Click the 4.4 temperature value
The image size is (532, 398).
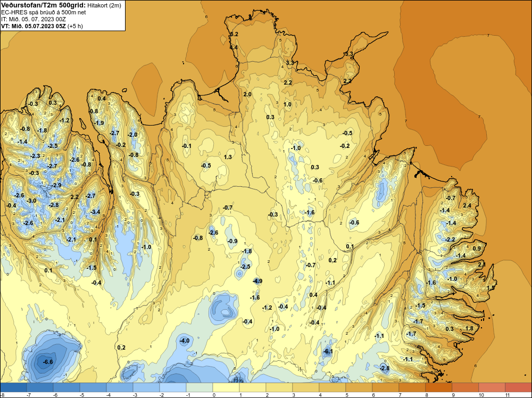point(234,47)
